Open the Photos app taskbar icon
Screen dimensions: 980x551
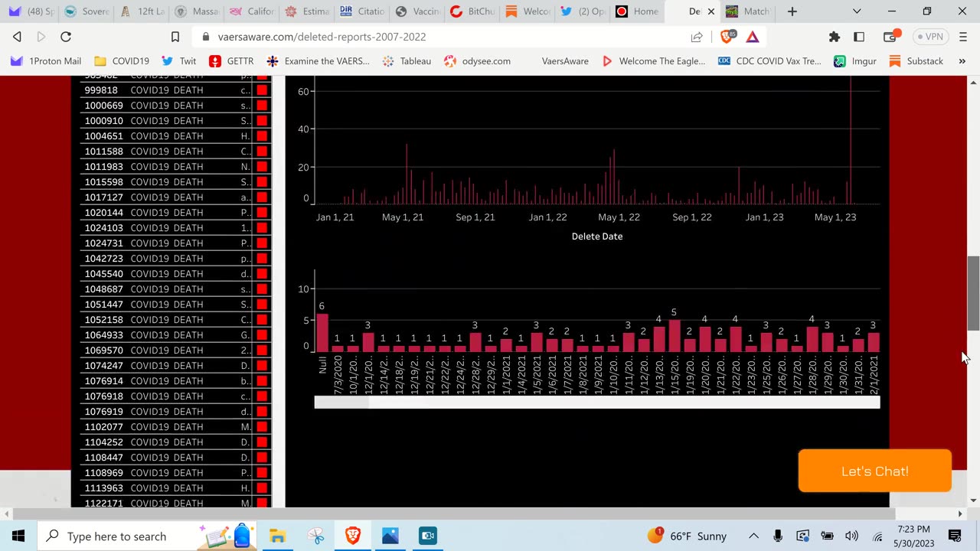tap(390, 536)
